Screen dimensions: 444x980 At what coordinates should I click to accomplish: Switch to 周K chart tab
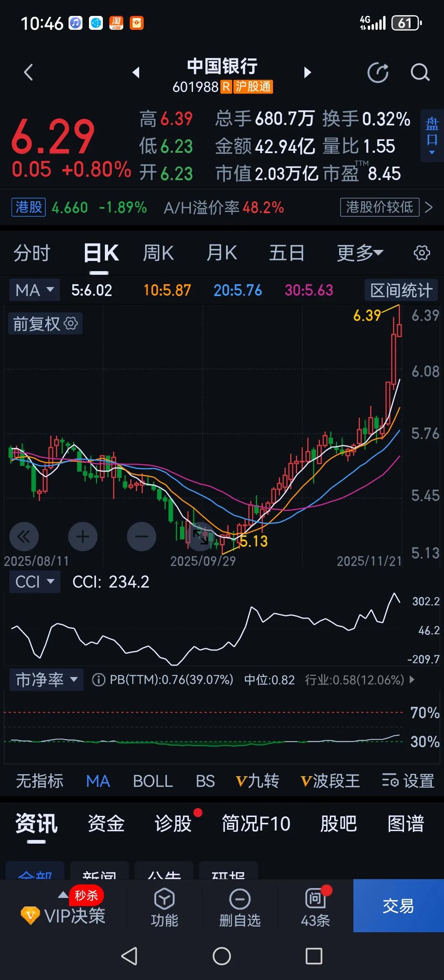(x=158, y=253)
